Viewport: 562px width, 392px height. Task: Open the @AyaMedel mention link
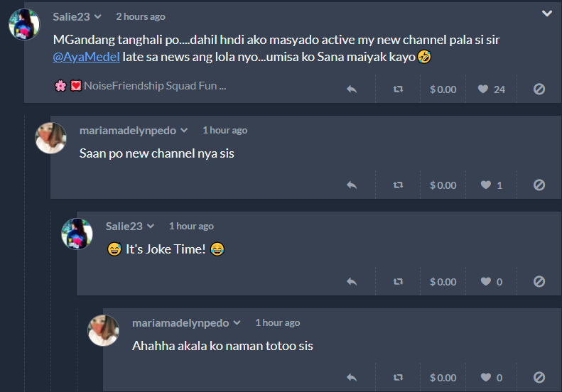point(87,57)
